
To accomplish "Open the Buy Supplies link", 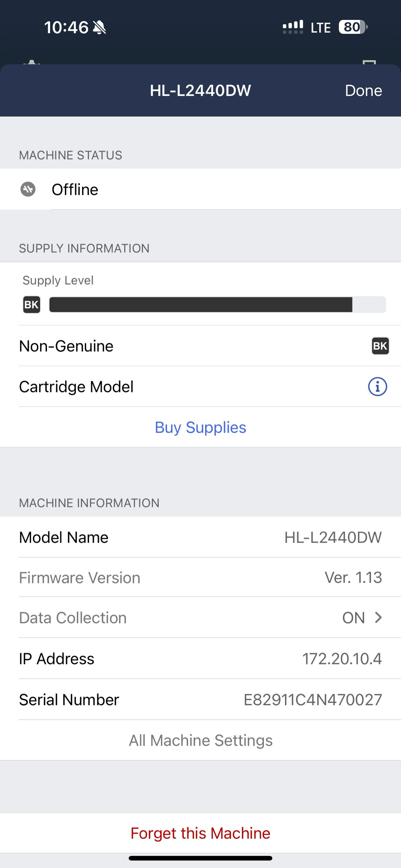I will (x=200, y=427).
